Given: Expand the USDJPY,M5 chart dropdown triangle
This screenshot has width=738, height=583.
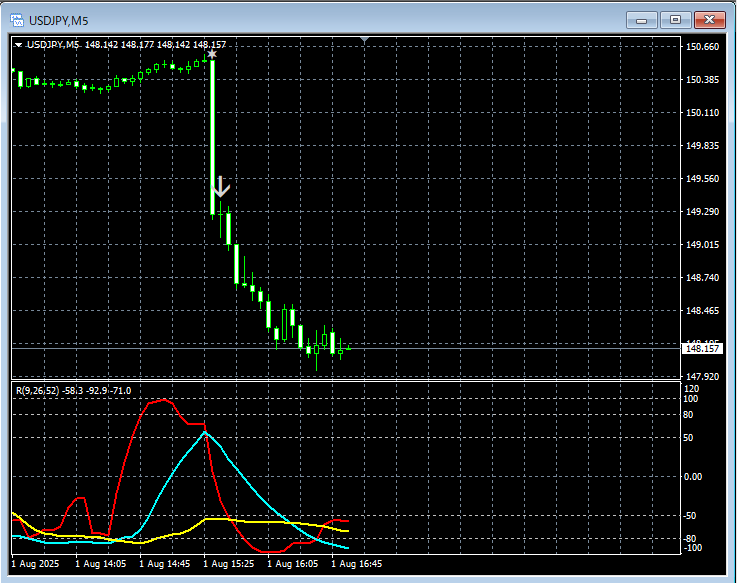Looking at the screenshot, I should point(18,45).
